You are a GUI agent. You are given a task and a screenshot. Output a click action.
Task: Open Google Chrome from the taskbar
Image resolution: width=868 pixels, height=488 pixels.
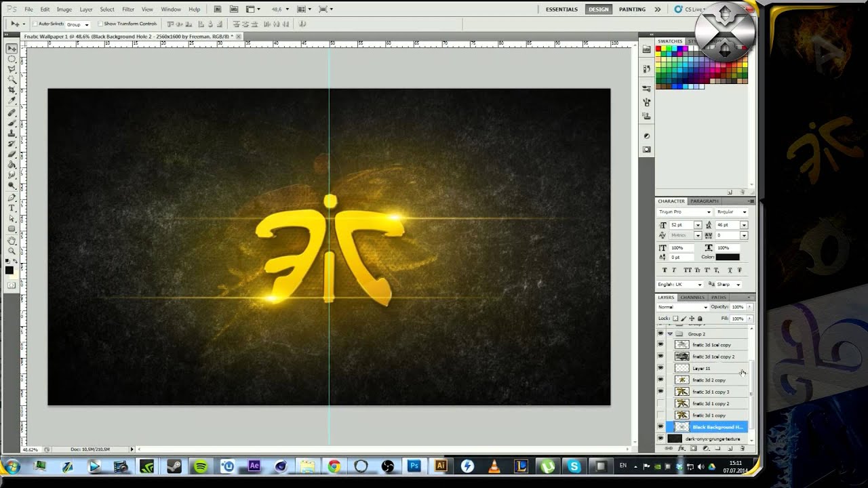[x=334, y=466]
